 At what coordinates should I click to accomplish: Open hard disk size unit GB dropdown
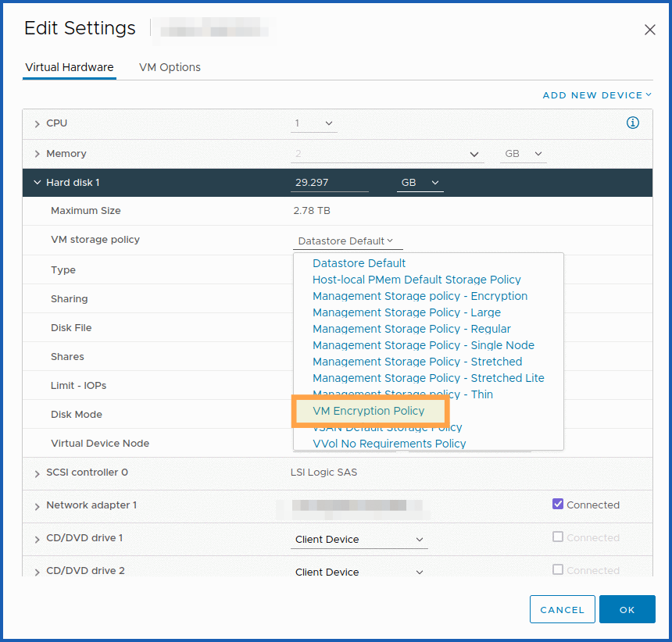pyautogui.click(x=420, y=183)
